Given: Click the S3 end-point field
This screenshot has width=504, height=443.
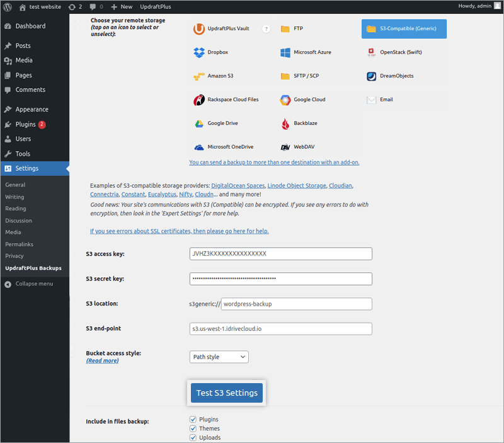Looking at the screenshot, I should [281, 329].
